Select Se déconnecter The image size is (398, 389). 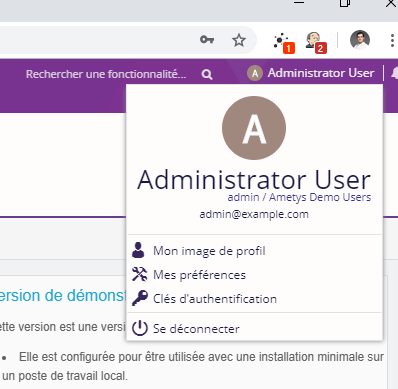click(x=196, y=329)
